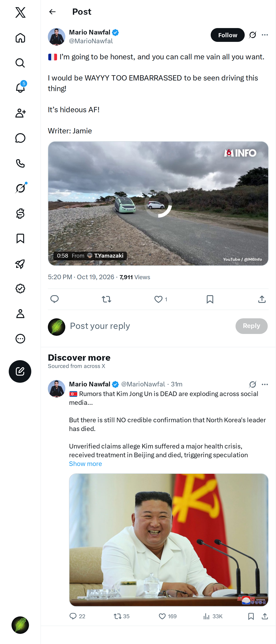The width and height of the screenshot is (276, 644).
Task: Click Show more on Kim Jong Un post
Action: click(x=86, y=463)
